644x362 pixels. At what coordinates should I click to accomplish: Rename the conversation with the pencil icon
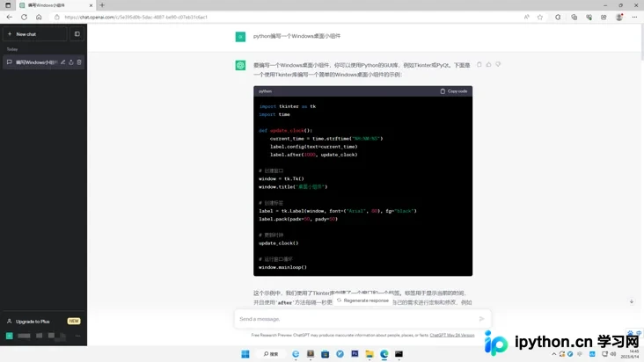[x=62, y=62]
